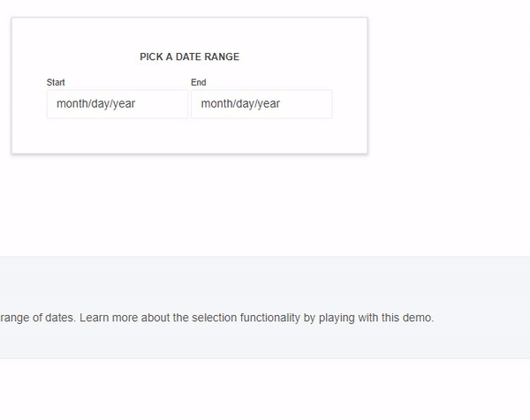Screen dimensions: 530x420
Task: Select "month" in the Start field
Action: (72, 104)
